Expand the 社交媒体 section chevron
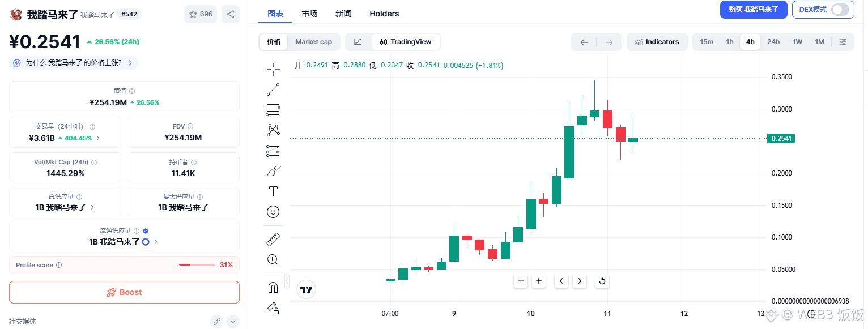Viewport: 868px width, 329px height. pyautogui.click(x=233, y=322)
